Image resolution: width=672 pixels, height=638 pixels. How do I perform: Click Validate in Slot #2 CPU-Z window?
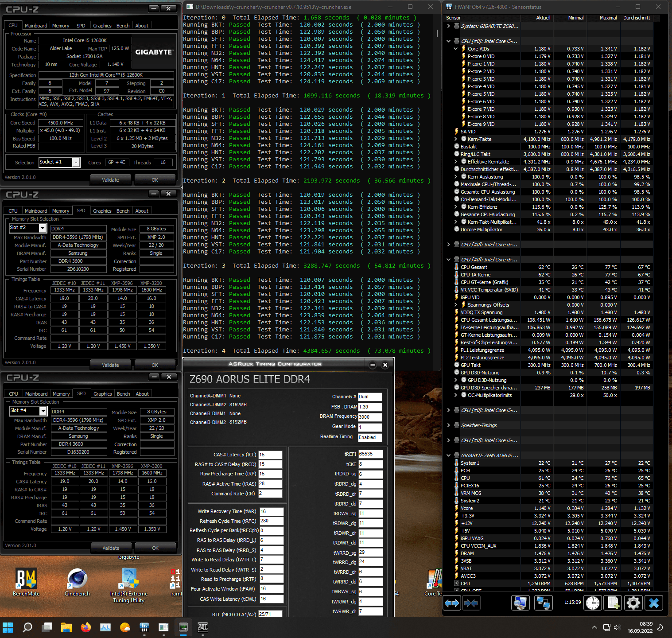110,365
